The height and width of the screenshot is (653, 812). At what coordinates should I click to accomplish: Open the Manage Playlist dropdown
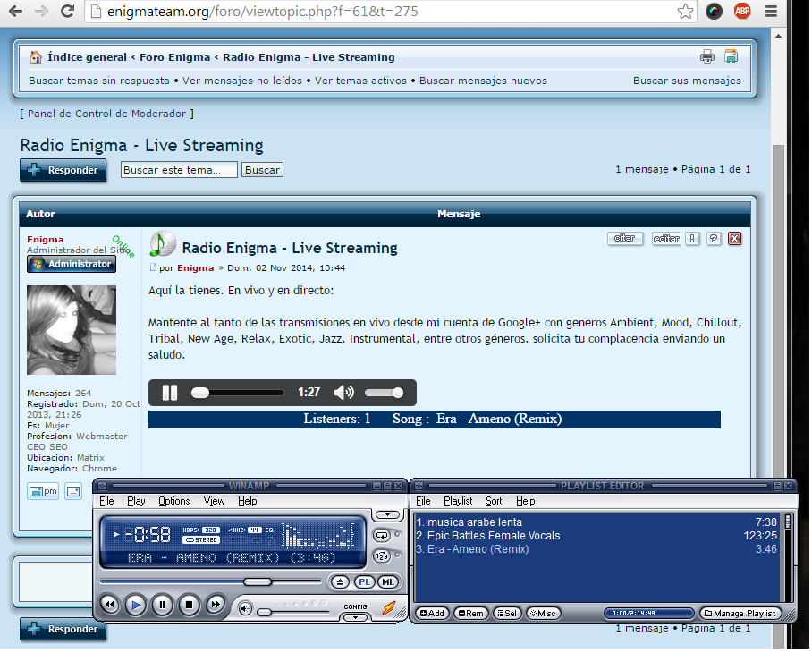pos(740,614)
